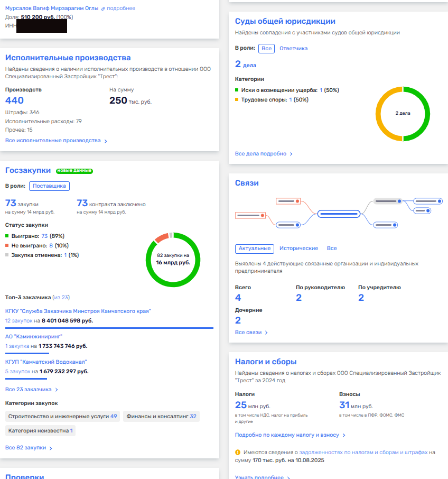The width and height of the screenshot is (448, 479).
Task: Click the orange warning icon about tax debts
Action: click(238, 453)
